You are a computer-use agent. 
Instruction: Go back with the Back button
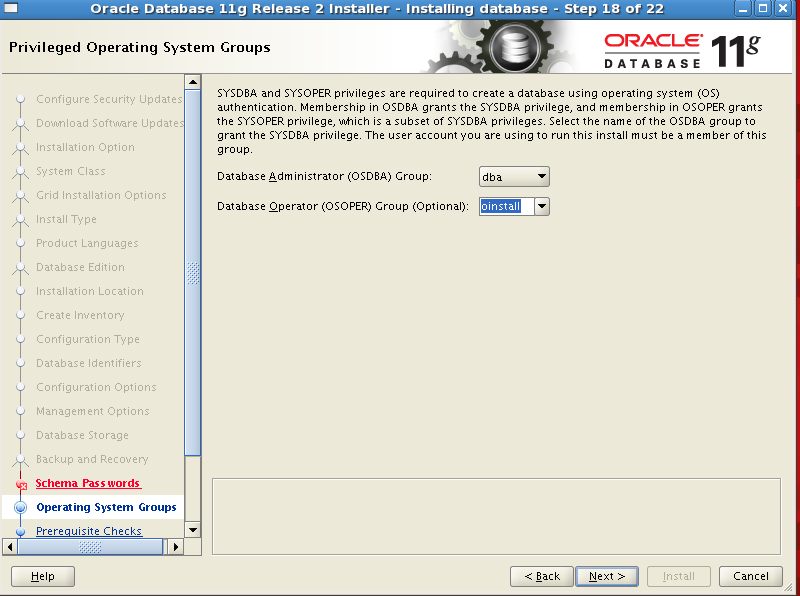pos(542,577)
